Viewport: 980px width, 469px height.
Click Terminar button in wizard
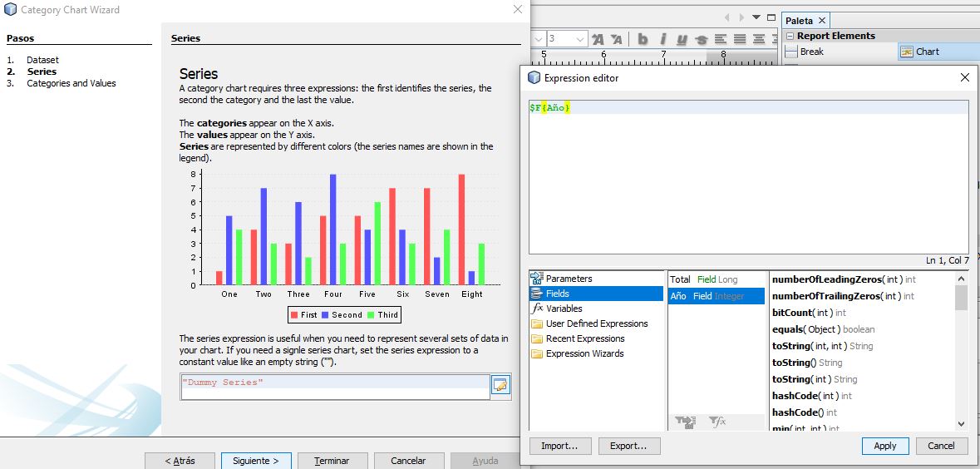tap(332, 461)
